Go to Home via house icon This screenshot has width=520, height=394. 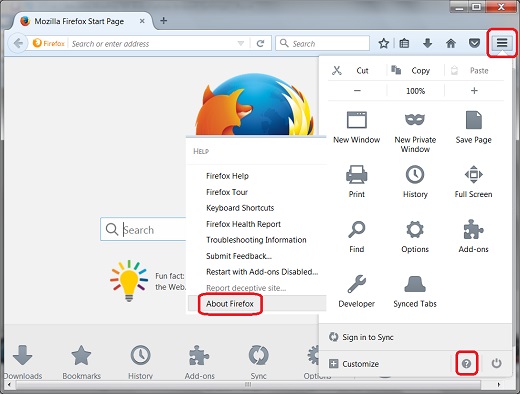[451, 43]
